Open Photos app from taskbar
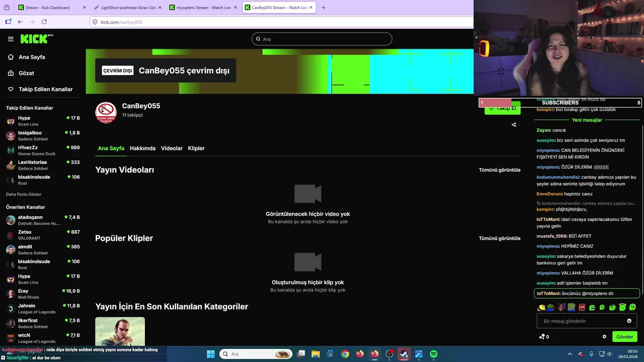 (419, 354)
